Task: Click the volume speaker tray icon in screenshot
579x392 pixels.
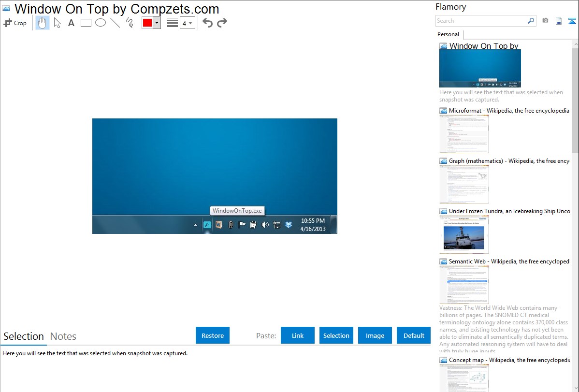Action: click(x=265, y=225)
